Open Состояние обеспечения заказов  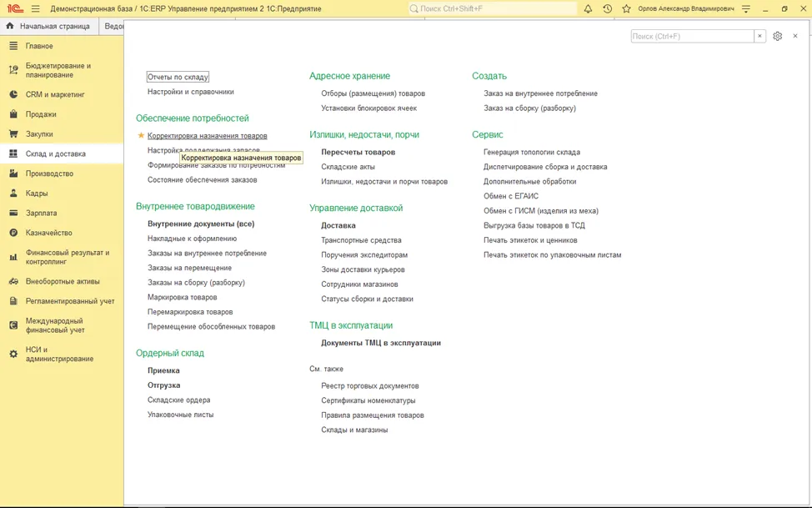pyautogui.click(x=202, y=180)
